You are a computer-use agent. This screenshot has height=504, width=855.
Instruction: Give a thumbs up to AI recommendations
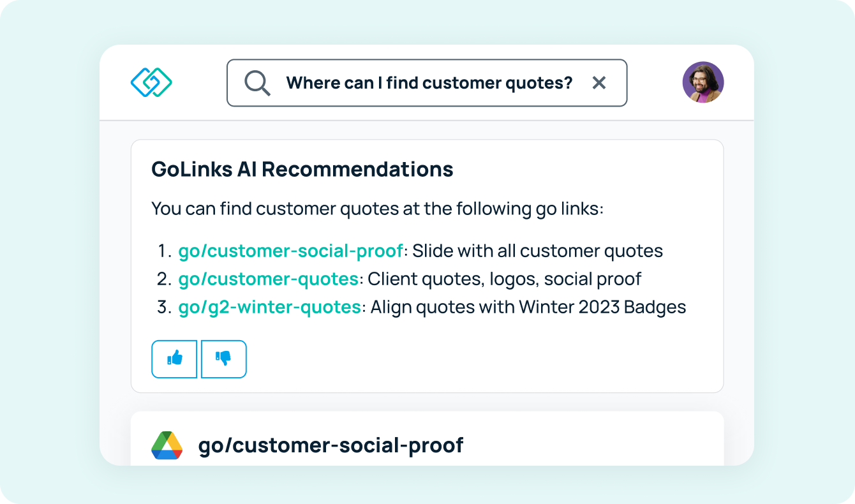tap(174, 359)
